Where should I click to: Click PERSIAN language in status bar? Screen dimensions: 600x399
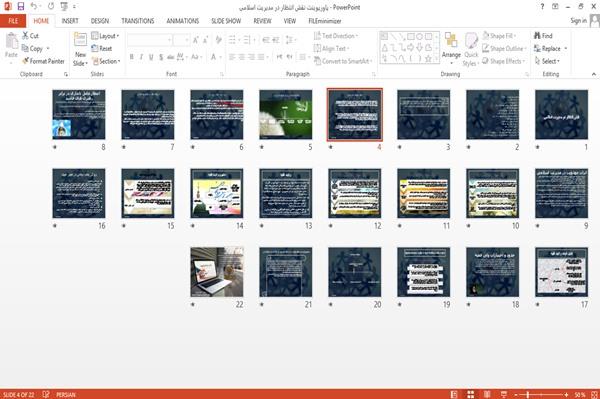click(65, 394)
